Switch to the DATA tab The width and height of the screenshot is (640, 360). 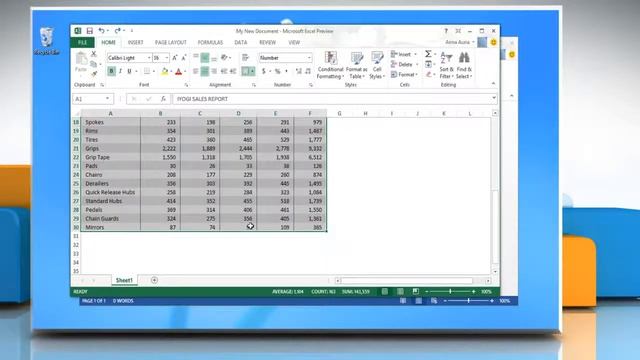click(x=241, y=42)
